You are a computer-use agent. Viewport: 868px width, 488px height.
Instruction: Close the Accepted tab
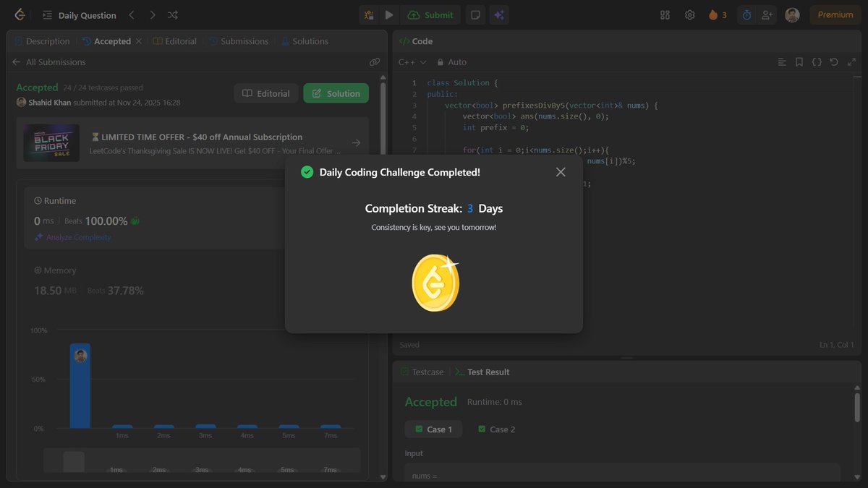point(139,42)
